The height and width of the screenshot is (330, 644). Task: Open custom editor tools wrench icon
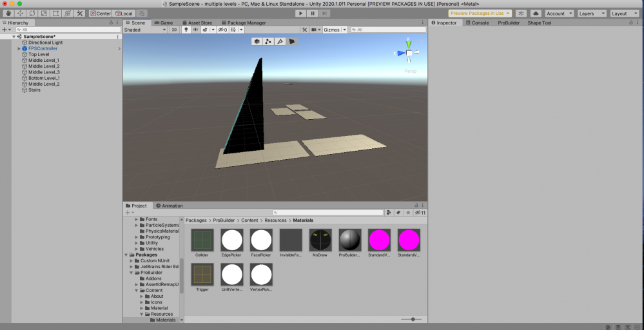80,14
